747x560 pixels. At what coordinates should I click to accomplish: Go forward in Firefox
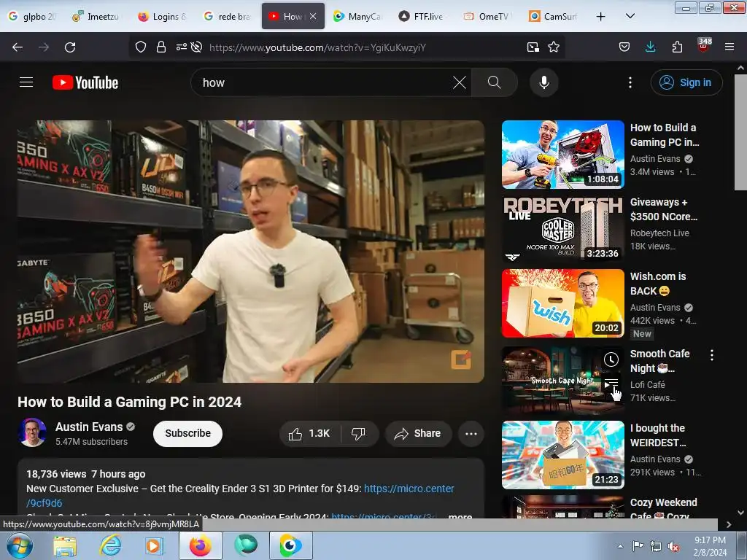(44, 47)
